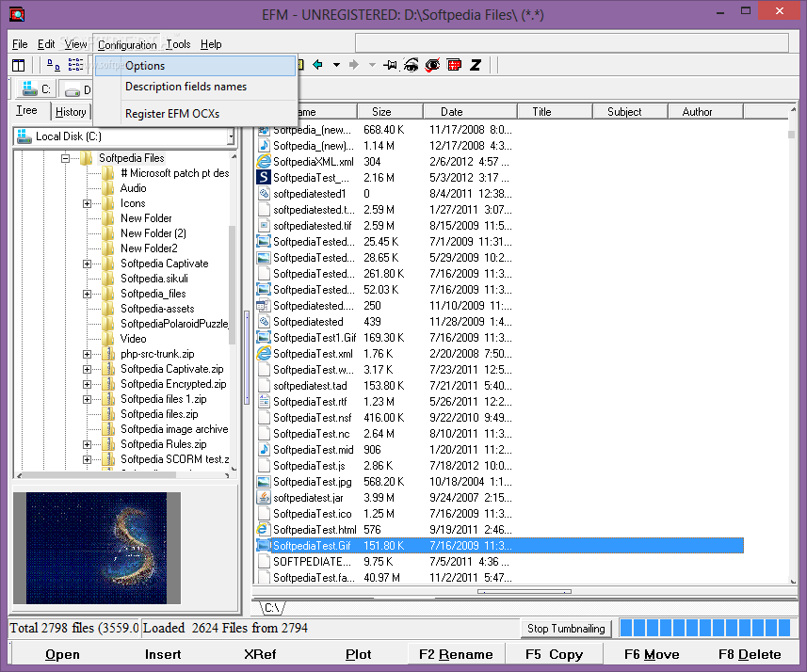The width and height of the screenshot is (807, 672).
Task: Click the XRef button at bottom
Action: [260, 654]
